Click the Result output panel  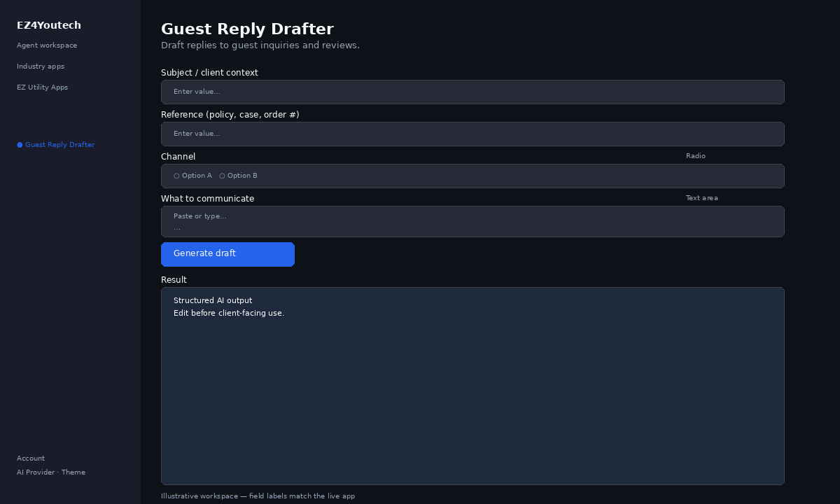(x=472, y=386)
